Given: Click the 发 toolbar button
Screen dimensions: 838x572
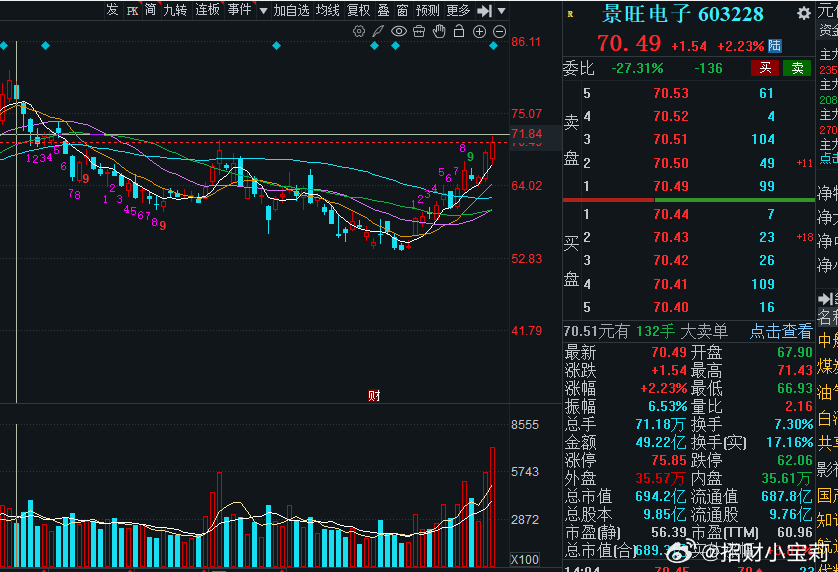Looking at the screenshot, I should click(x=112, y=10).
